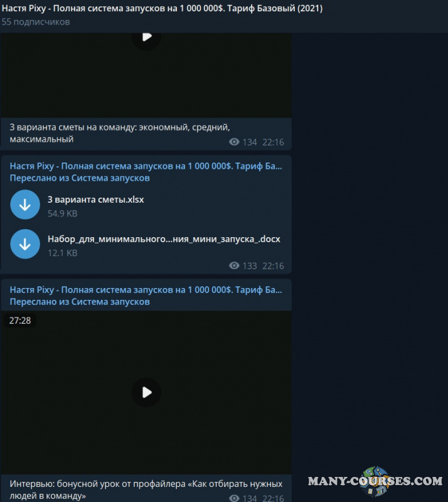Click the 27:28 duration badge
448x502 pixels.
pos(20,321)
